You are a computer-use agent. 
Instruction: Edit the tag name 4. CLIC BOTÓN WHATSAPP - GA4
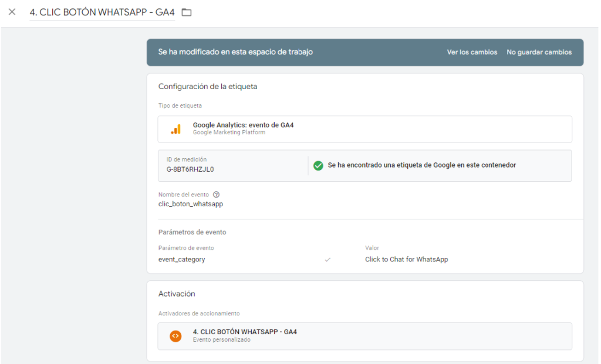click(102, 12)
